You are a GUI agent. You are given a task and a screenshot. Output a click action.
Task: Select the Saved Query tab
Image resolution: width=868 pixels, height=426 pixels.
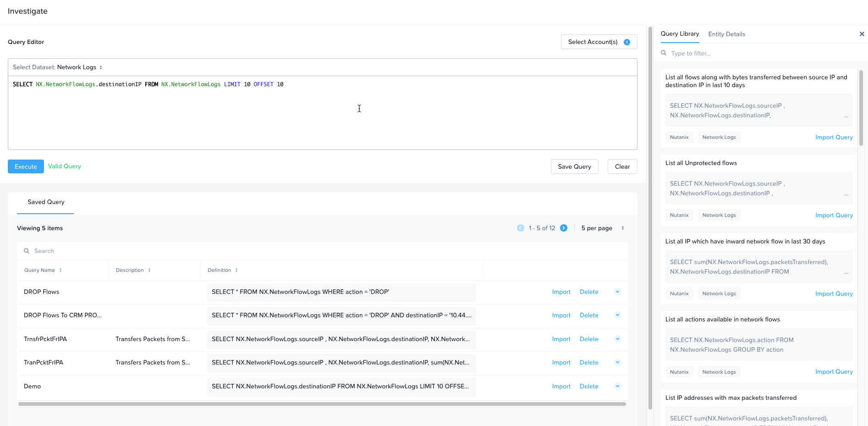46,202
